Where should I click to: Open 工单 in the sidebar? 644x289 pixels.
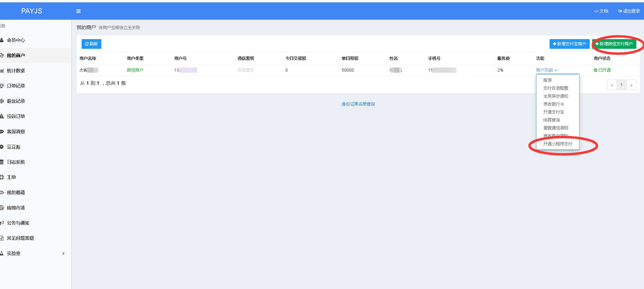(x=36, y=177)
